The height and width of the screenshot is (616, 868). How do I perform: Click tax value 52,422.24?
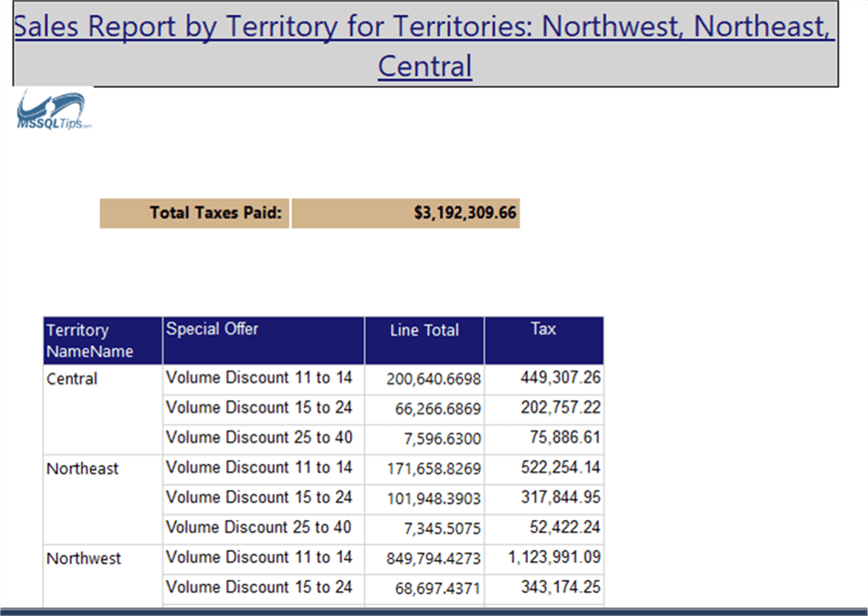point(544,529)
